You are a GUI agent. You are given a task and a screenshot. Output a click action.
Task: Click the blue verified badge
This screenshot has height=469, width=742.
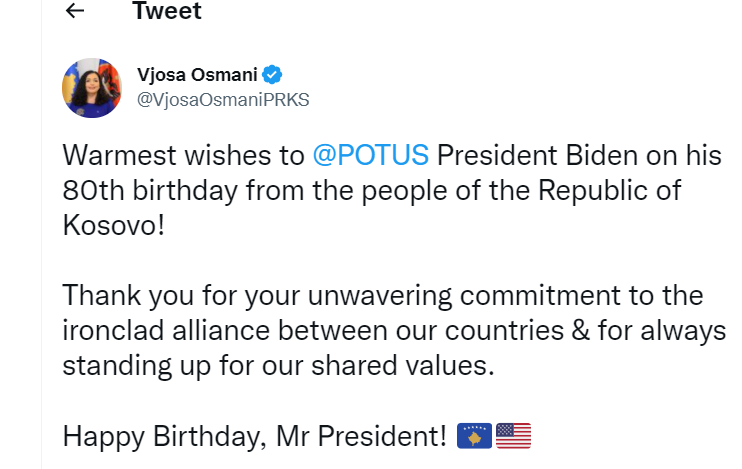pos(272,75)
